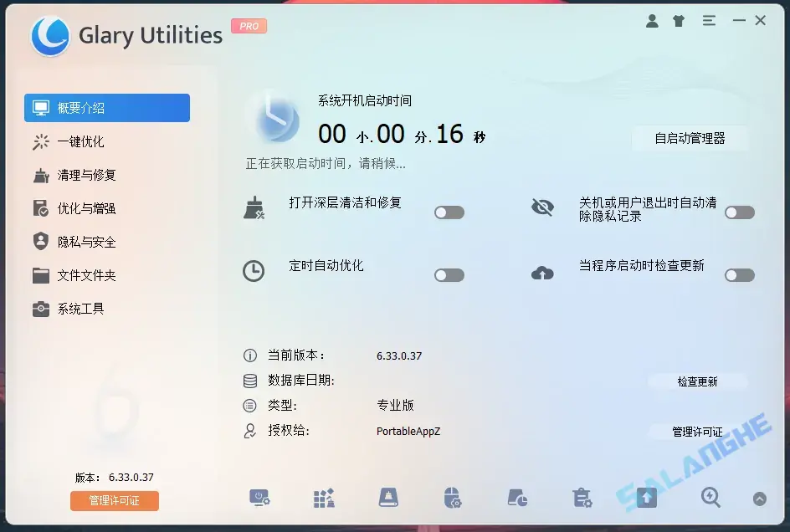Viewport: 790px width, 532px height.
Task: Click the search magnifier icon at bottom right
Action: coord(710,498)
